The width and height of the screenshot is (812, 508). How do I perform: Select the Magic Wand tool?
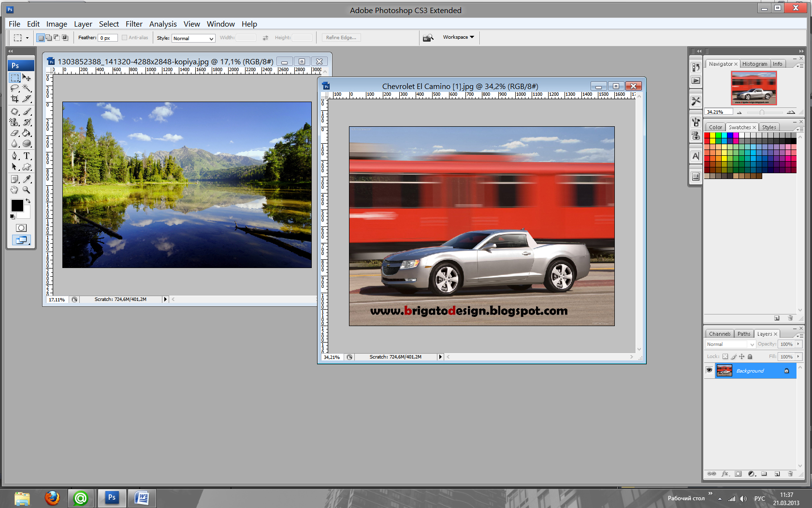pyautogui.click(x=27, y=88)
